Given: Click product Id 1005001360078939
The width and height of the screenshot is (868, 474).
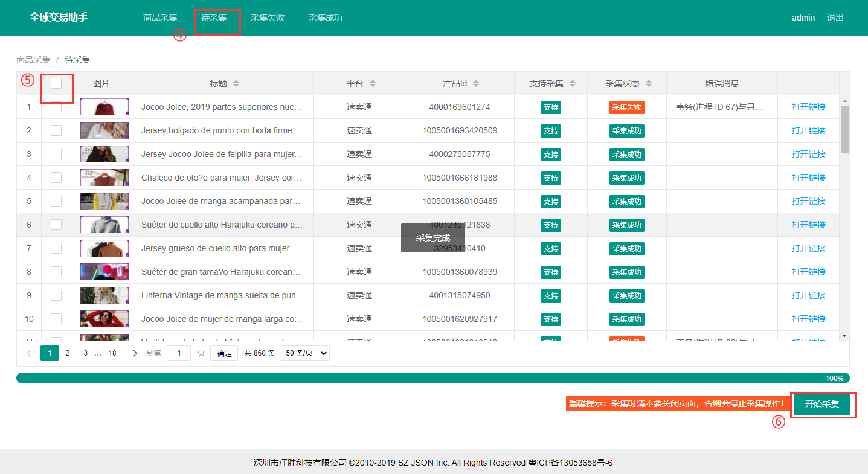Looking at the screenshot, I should tap(460, 272).
